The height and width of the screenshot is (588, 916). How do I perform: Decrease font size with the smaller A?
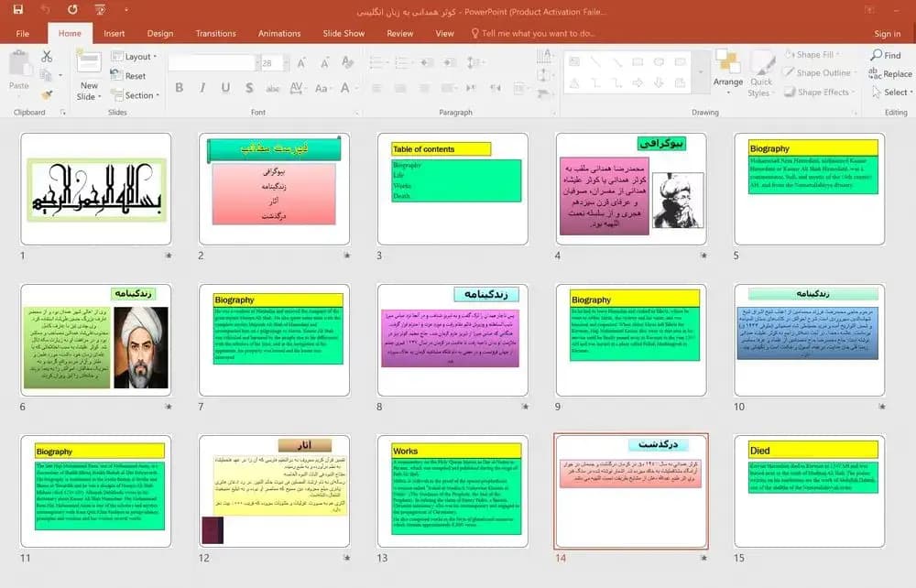point(324,62)
